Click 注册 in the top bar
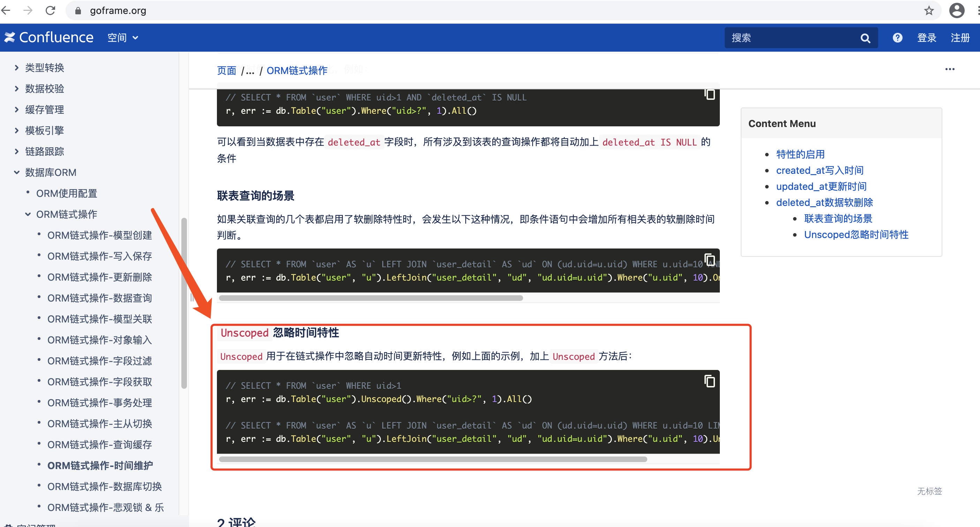The width and height of the screenshot is (980, 527). coord(960,37)
